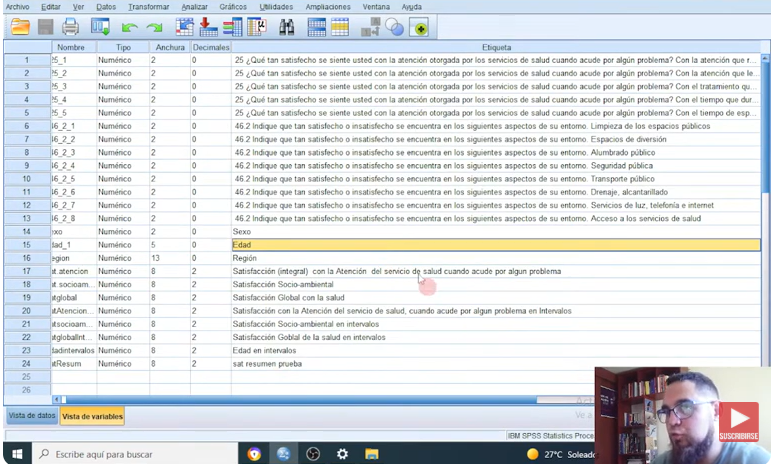
Task: Open OBS Studio from taskbar
Action: point(313,454)
